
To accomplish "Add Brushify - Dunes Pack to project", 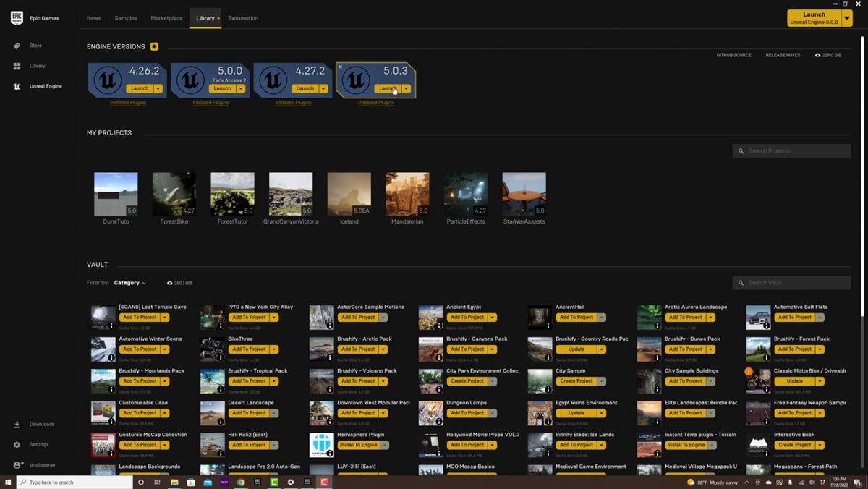I will click(x=686, y=349).
